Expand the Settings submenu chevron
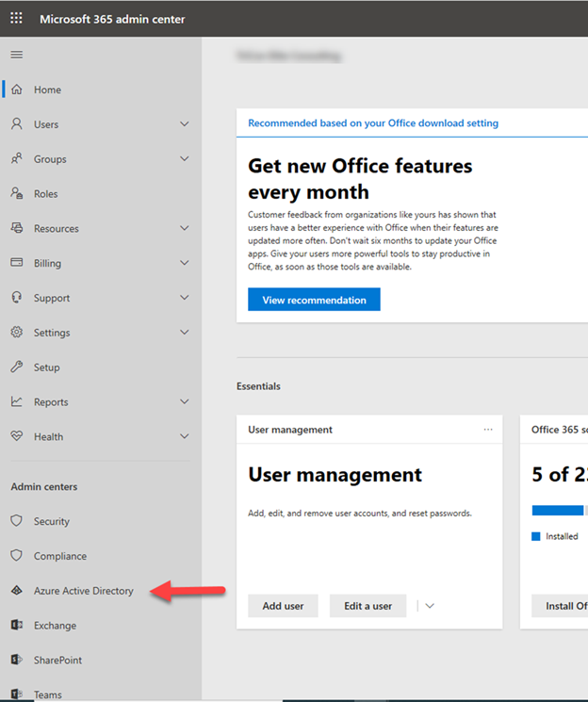Viewport: 588px width, 702px height. coord(184,333)
